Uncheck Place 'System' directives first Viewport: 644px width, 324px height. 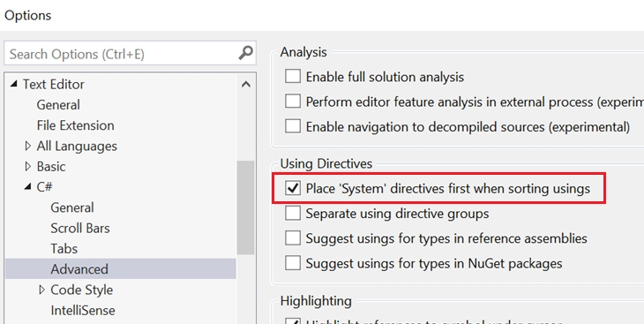click(x=292, y=189)
